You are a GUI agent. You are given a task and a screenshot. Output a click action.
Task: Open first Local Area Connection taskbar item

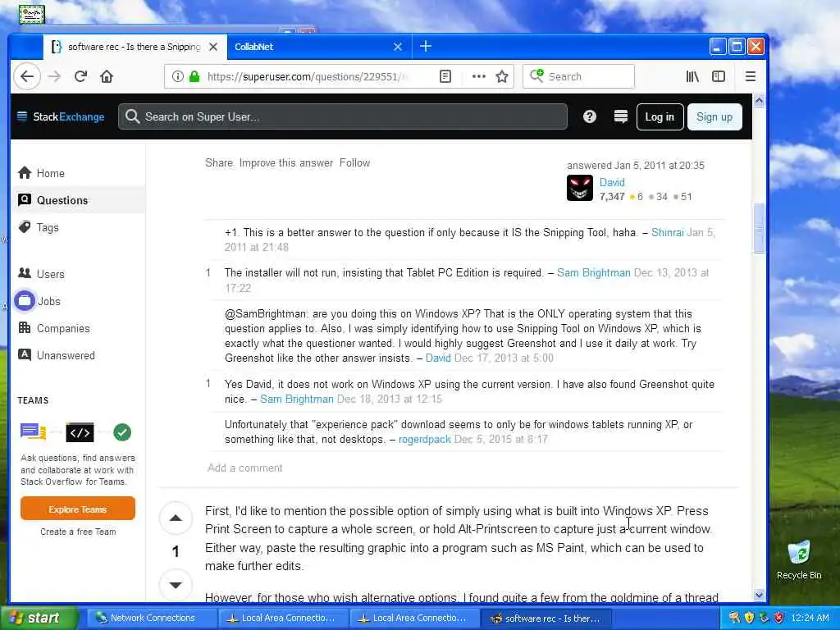(282, 618)
